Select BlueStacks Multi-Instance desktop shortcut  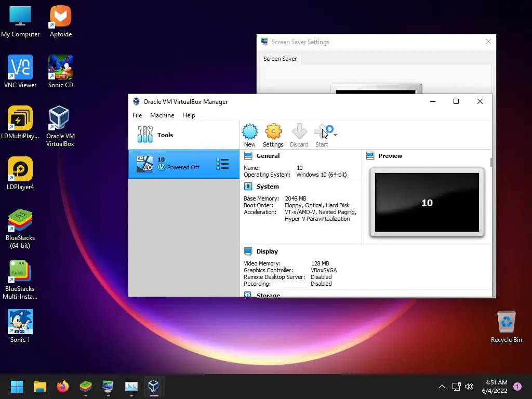[20, 280]
